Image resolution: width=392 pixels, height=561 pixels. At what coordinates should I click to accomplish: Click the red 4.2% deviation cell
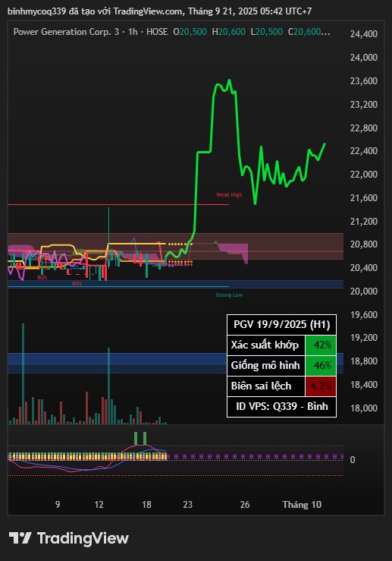click(x=321, y=386)
